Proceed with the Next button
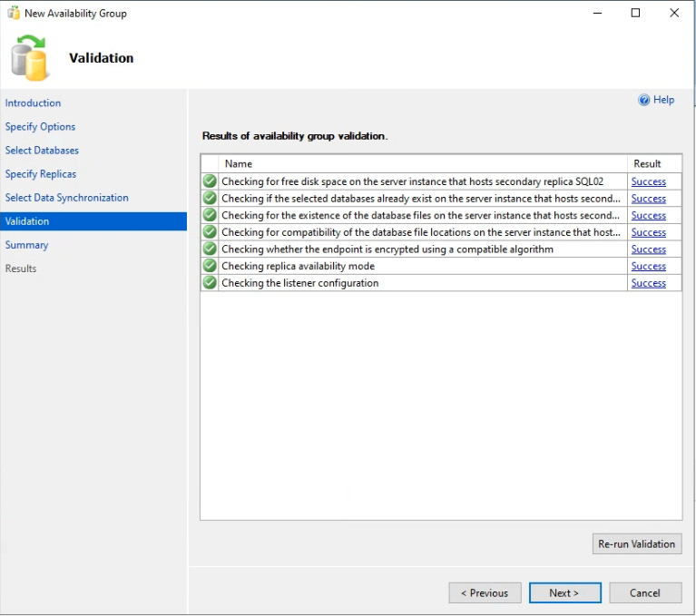Screen dimensions: 696x616 pyautogui.click(x=565, y=593)
